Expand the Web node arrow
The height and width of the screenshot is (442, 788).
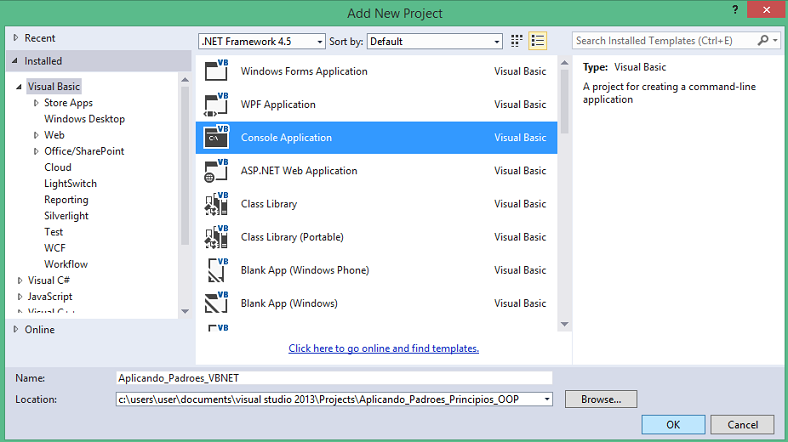pos(36,135)
